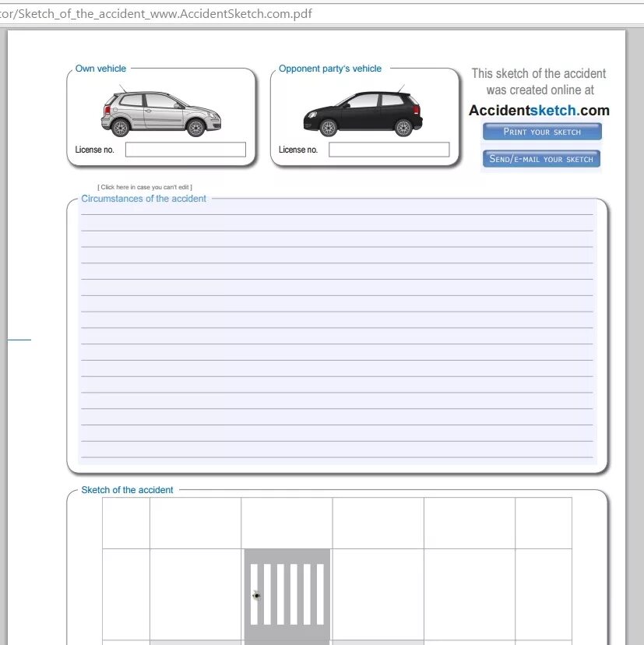Click the 'Opponent party's vehicle' label
The image size is (644, 645).
(330, 69)
